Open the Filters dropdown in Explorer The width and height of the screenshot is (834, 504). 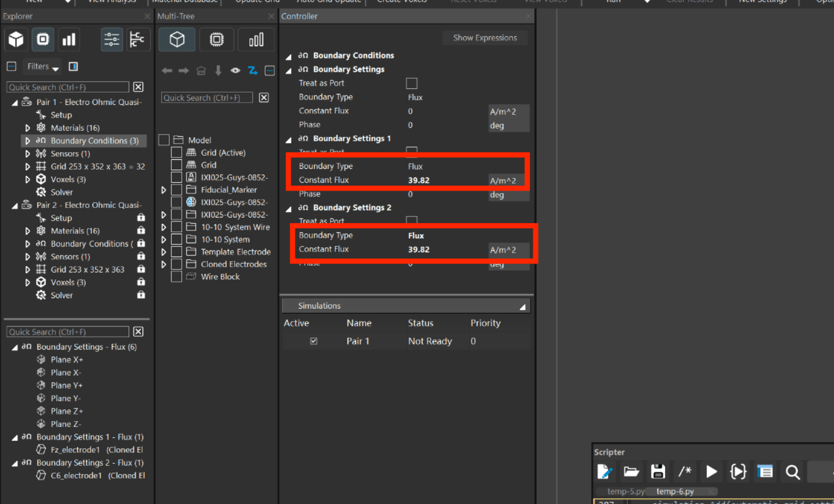[43, 67]
